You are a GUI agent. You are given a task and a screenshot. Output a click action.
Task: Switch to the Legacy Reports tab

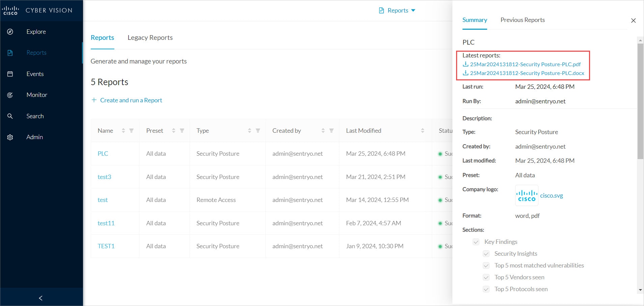click(150, 38)
